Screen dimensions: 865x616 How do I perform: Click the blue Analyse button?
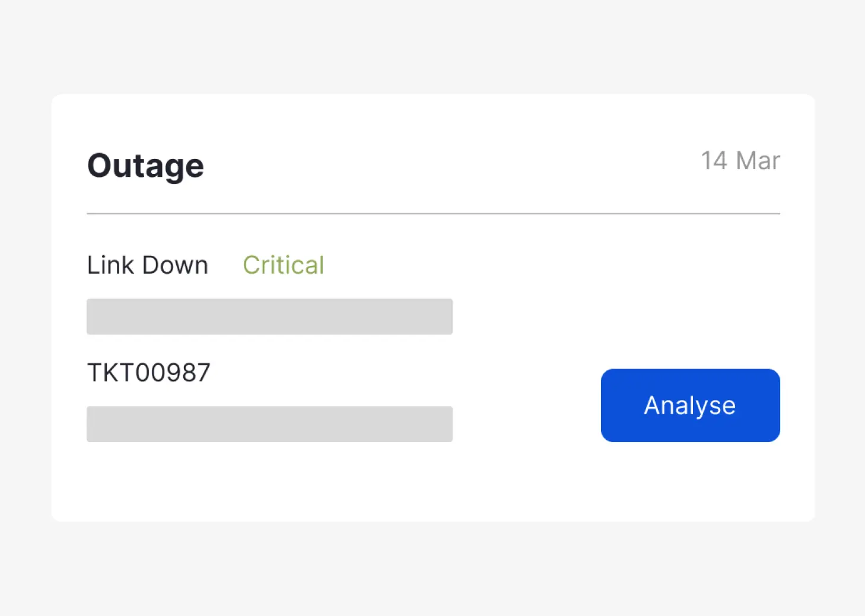[690, 405]
